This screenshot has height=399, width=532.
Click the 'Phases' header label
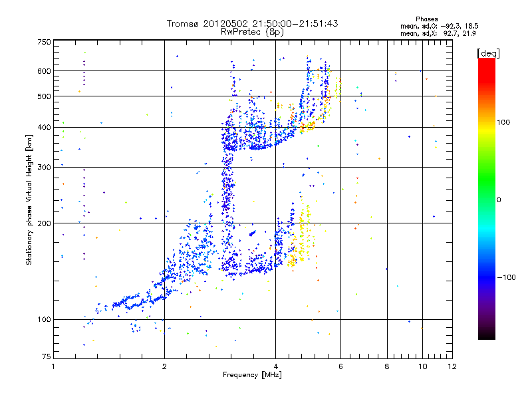(x=427, y=19)
